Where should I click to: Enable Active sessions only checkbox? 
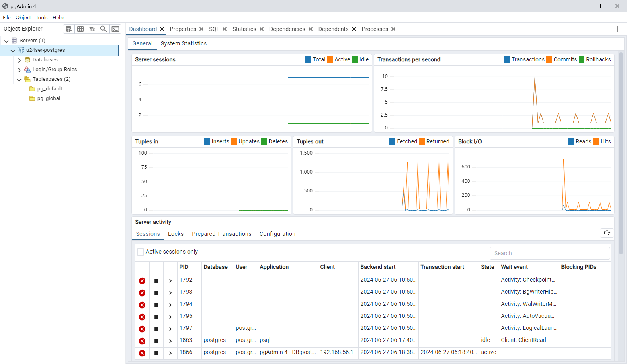[141, 252]
